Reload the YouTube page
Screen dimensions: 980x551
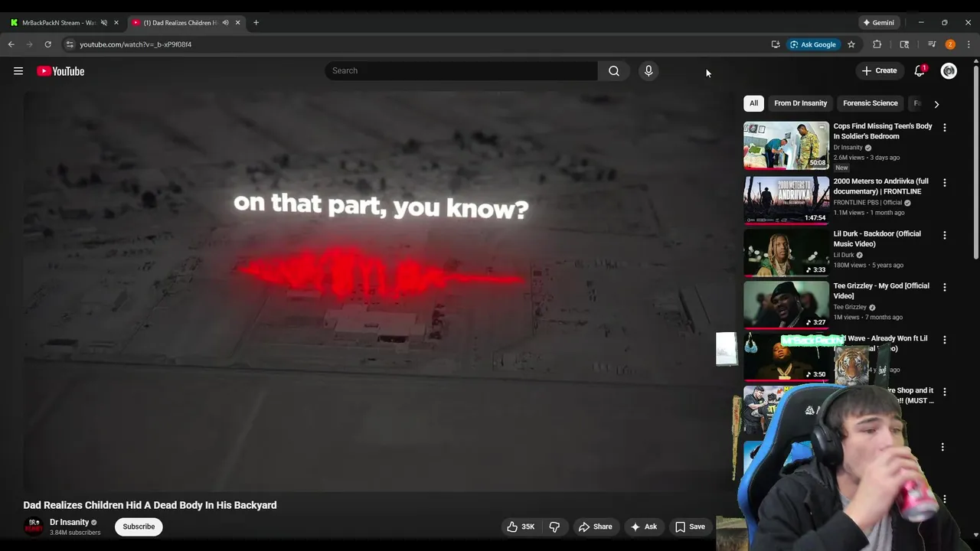[47, 44]
